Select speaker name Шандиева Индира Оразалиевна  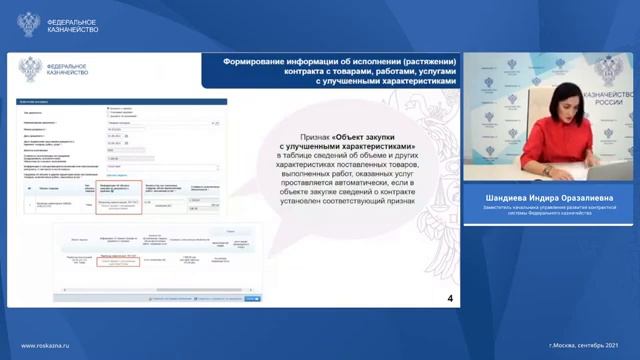point(549,198)
